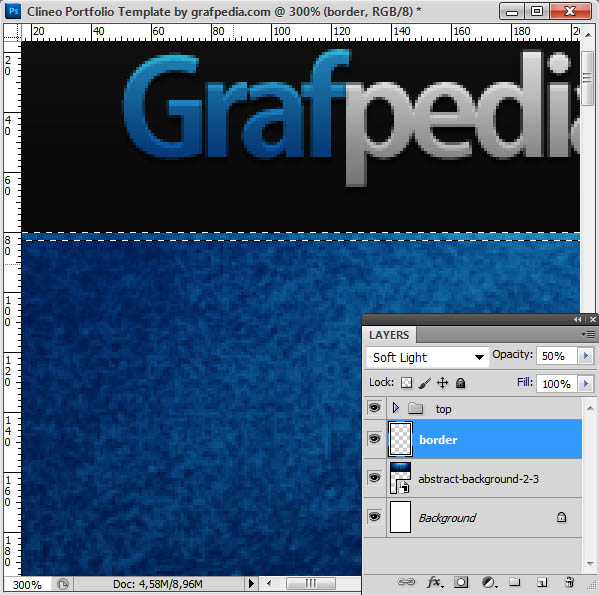Create new fill or adjustment layer

point(489,582)
